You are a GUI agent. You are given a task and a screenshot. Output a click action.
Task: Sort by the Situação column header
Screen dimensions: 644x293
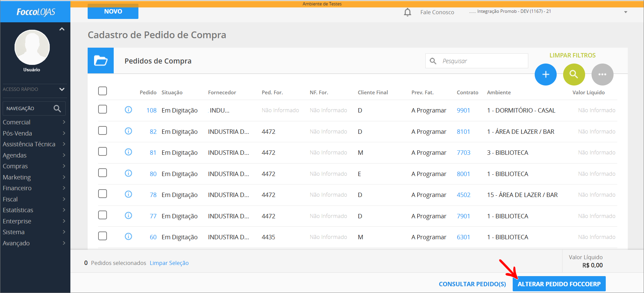pos(172,92)
